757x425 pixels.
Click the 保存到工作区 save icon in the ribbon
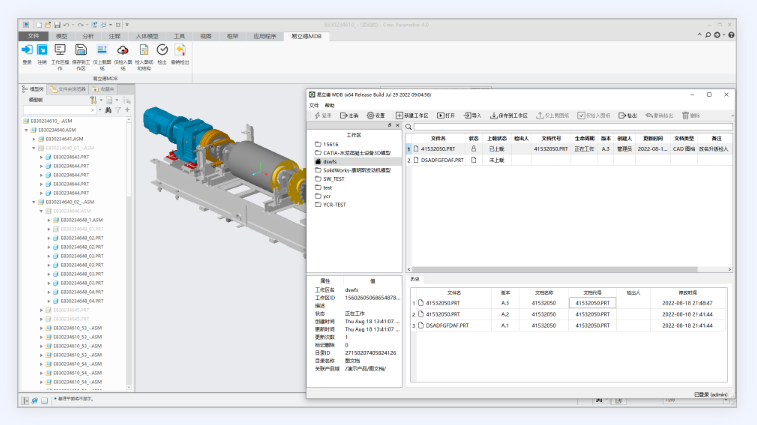pos(79,50)
